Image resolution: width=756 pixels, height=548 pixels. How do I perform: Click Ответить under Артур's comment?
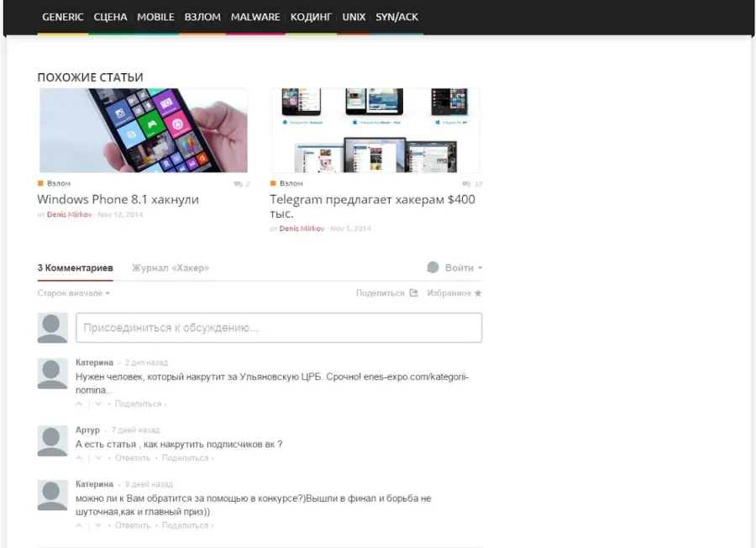click(133, 458)
